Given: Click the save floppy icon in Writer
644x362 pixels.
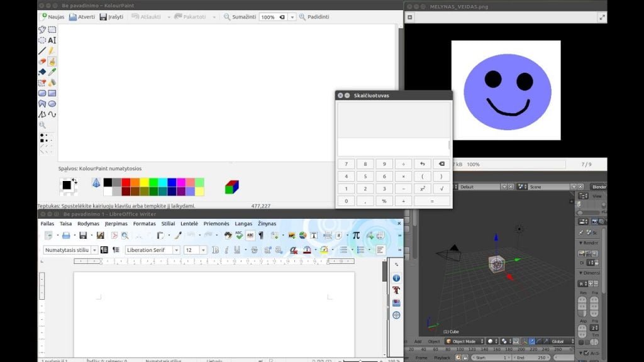Looking at the screenshot, I should [83, 236].
